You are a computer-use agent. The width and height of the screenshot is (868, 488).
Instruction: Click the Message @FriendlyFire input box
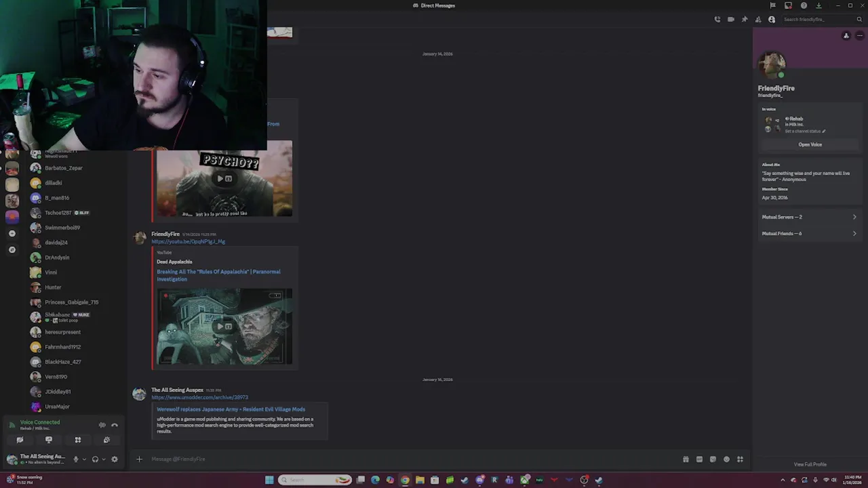414,459
